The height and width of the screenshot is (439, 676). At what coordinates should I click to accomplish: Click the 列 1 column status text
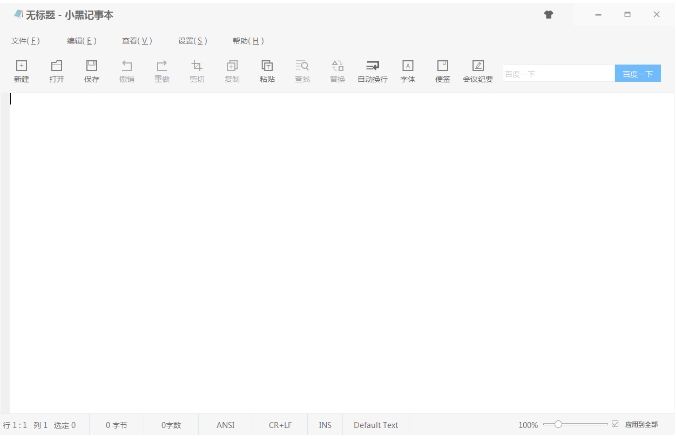coord(41,425)
